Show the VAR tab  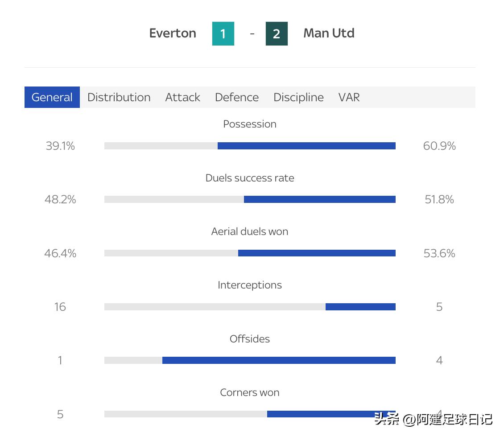pos(349,97)
